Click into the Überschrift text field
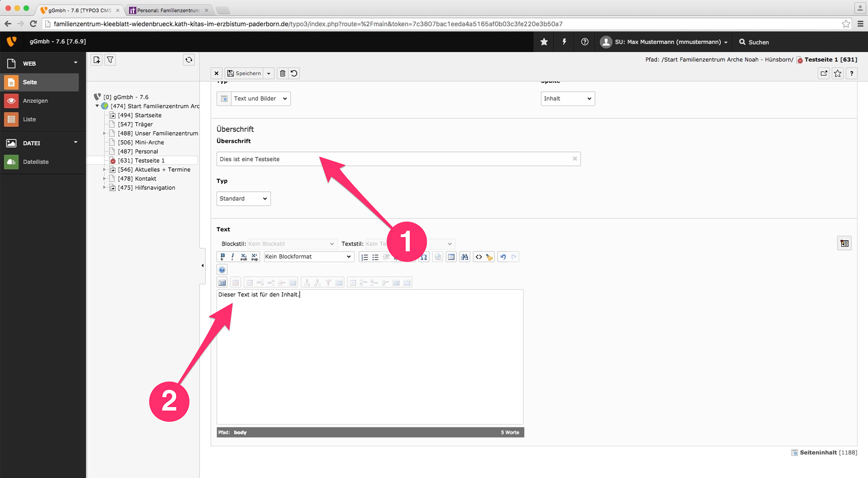Screen dimensions: 868x478 click(393, 159)
